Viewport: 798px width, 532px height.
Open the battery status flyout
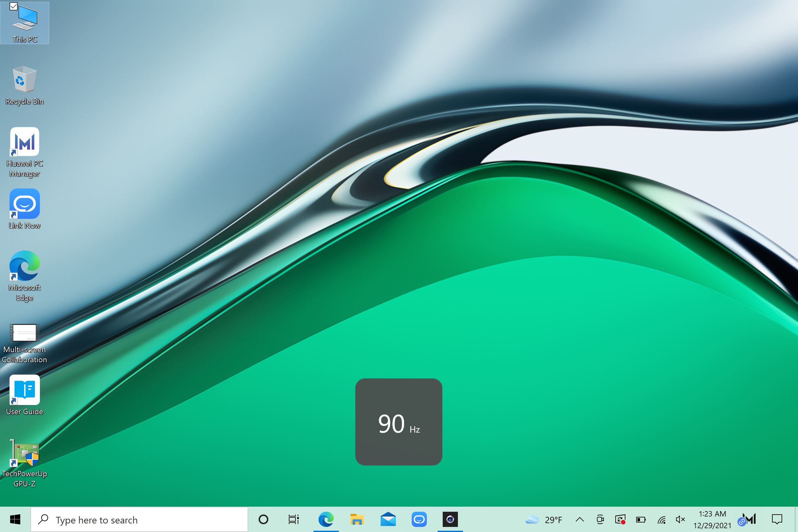(x=641, y=519)
